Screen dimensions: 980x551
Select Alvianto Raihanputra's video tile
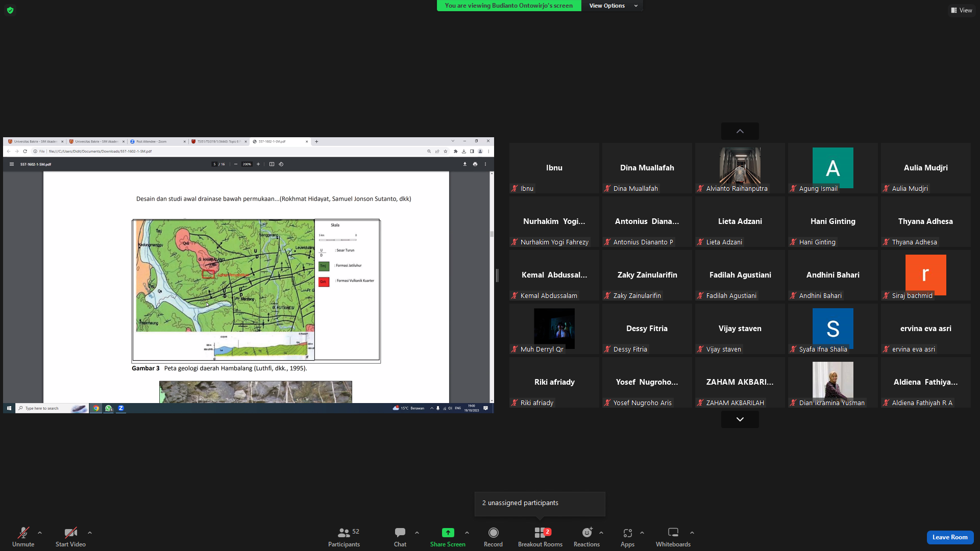(x=740, y=168)
